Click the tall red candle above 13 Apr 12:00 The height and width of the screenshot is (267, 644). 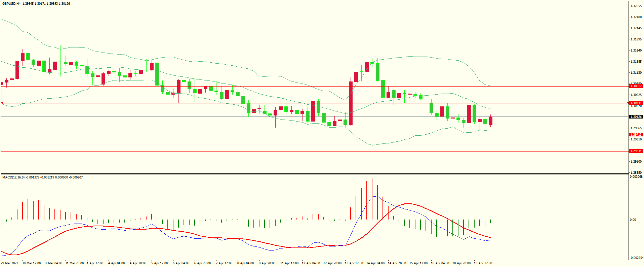pos(351,103)
